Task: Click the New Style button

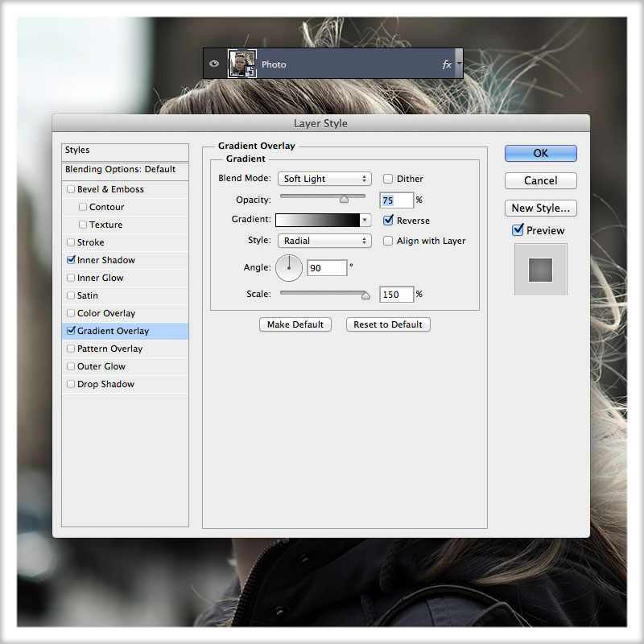Action: coord(540,208)
